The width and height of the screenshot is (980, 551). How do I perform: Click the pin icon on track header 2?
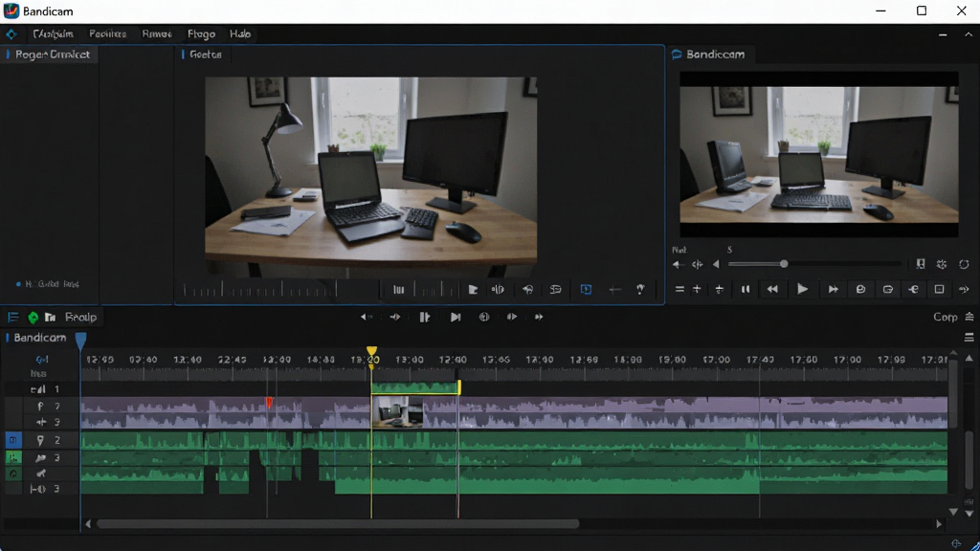click(x=40, y=440)
